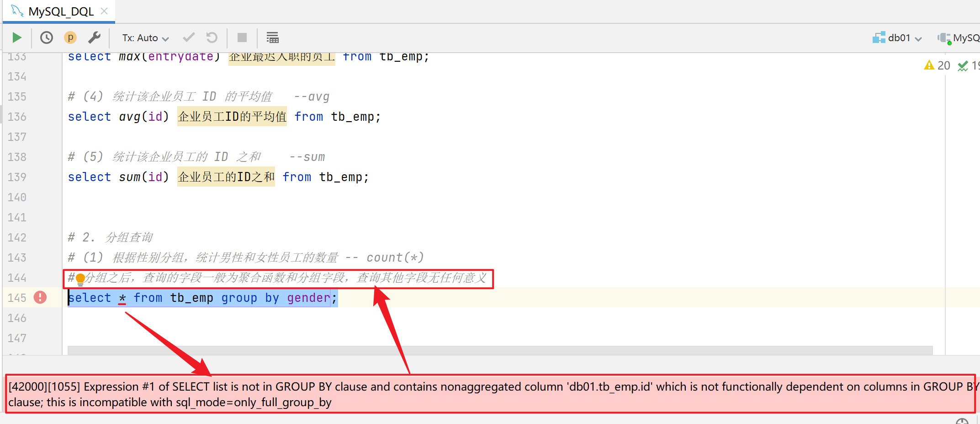
Task: Click the db01 schema icon
Action: pos(879,38)
